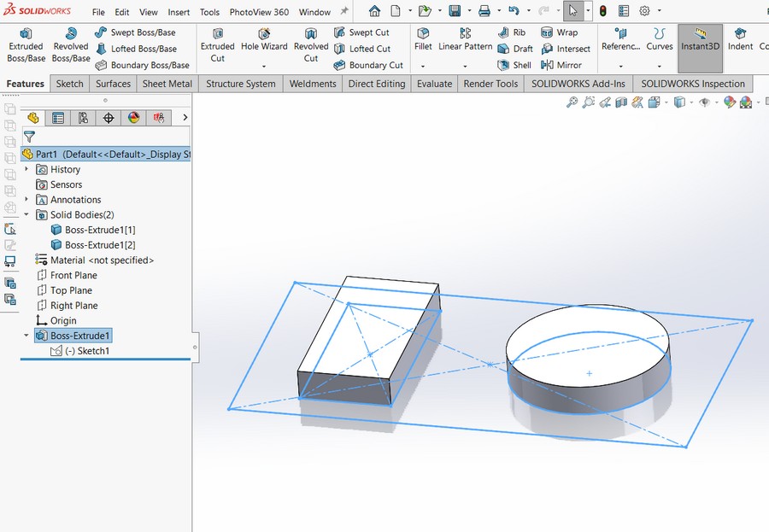
Task: Click Zoom to Fit in view toolbar
Action: 572,102
